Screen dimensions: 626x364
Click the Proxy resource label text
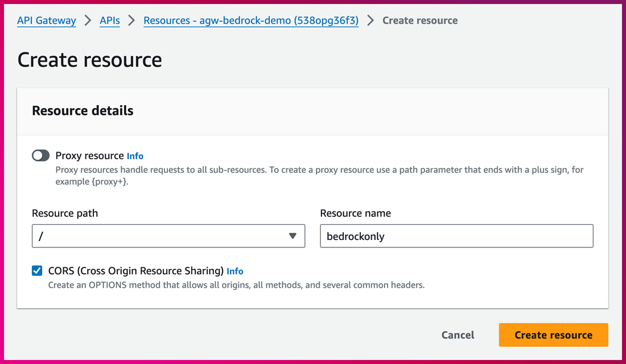[x=89, y=155]
